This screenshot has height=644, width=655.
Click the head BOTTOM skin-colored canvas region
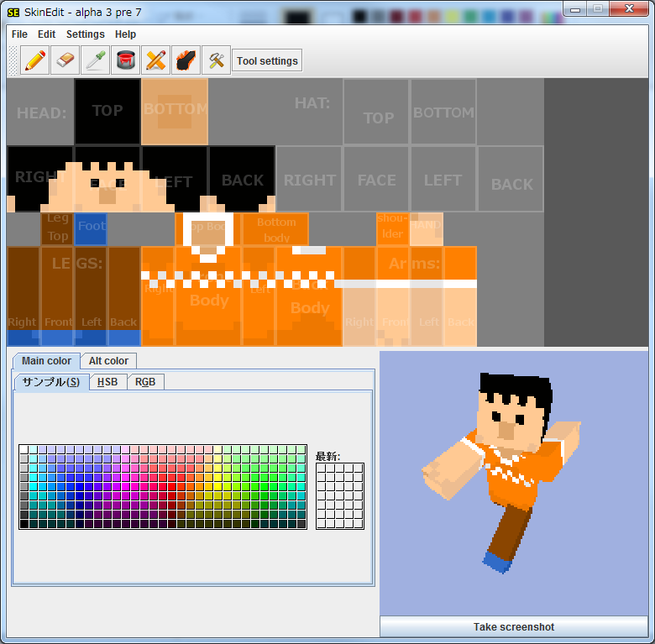click(x=175, y=112)
